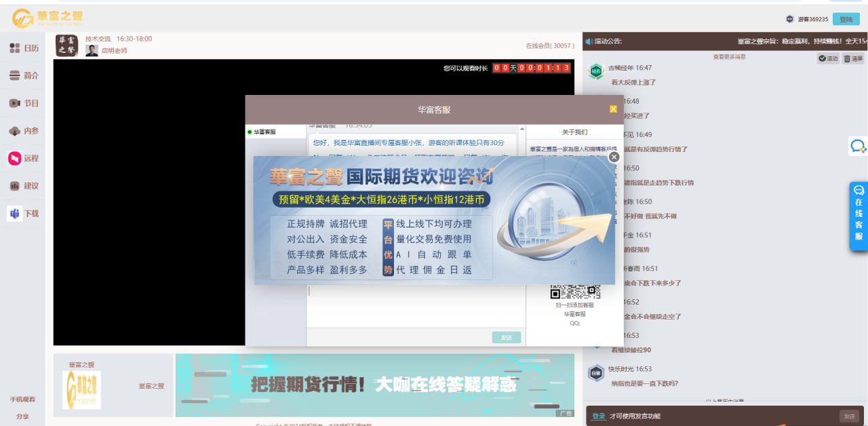This screenshot has height=426, width=868.
Task: Open the chat bubble floating icon
Action: click(858, 146)
